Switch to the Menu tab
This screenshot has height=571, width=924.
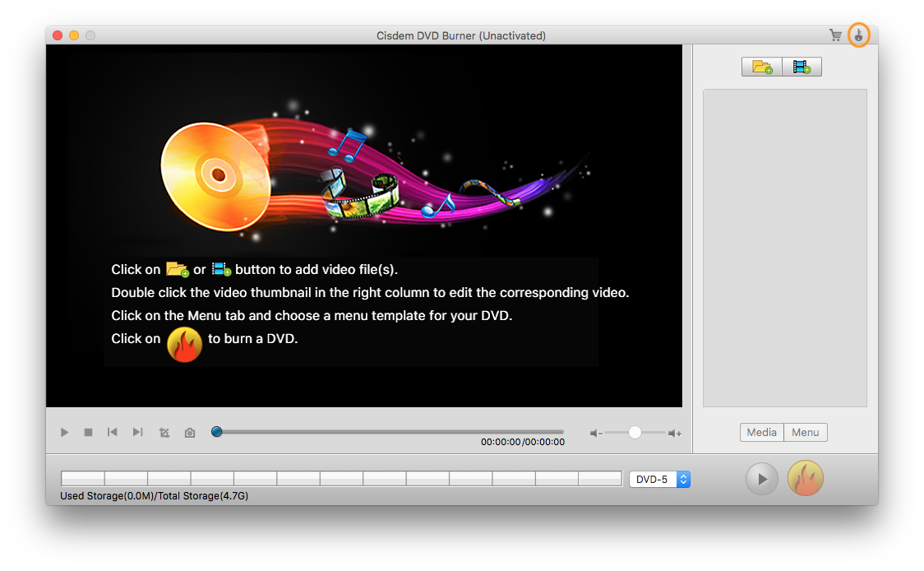pyautogui.click(x=806, y=433)
